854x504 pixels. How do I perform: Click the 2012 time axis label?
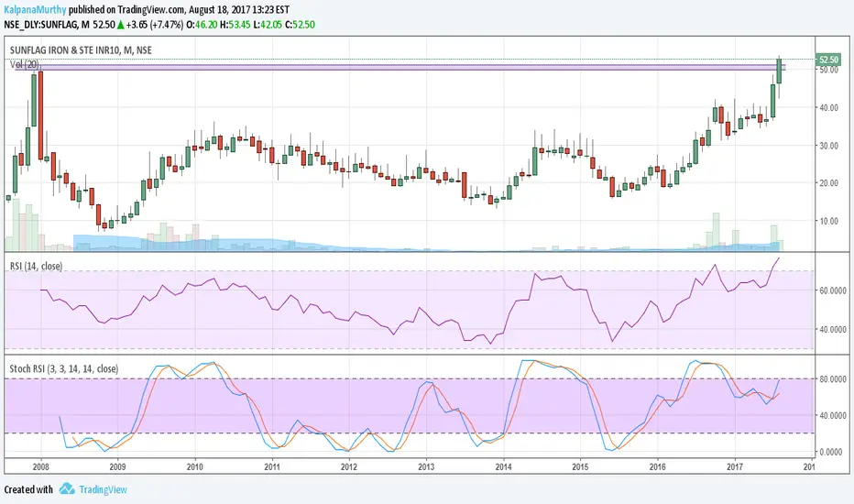pos(349,466)
